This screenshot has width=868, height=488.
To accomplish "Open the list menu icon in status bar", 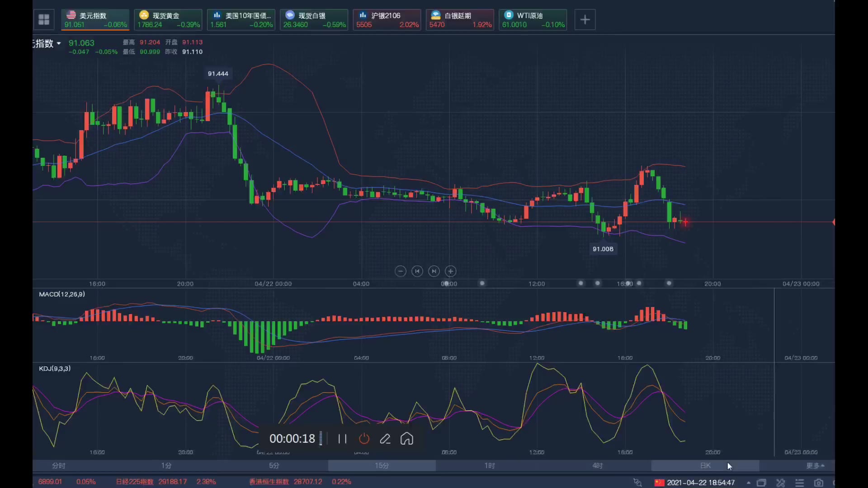I will (800, 483).
